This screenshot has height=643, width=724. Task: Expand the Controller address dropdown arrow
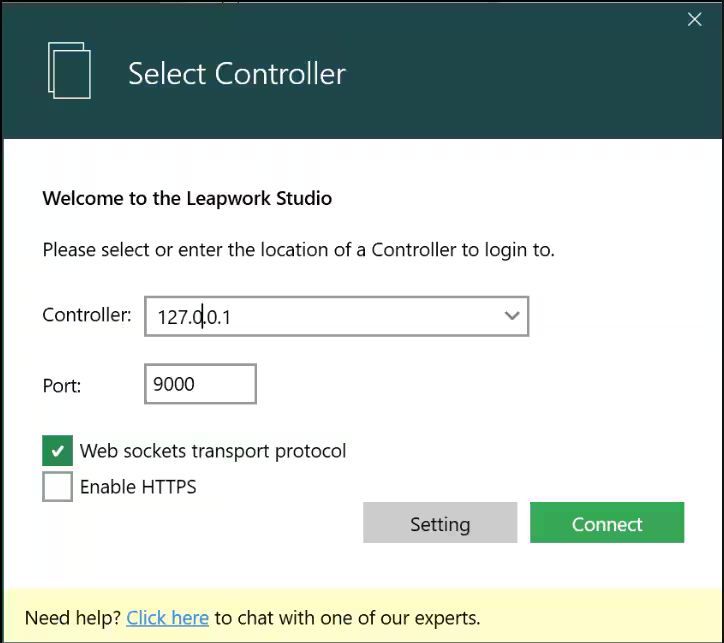coord(512,316)
